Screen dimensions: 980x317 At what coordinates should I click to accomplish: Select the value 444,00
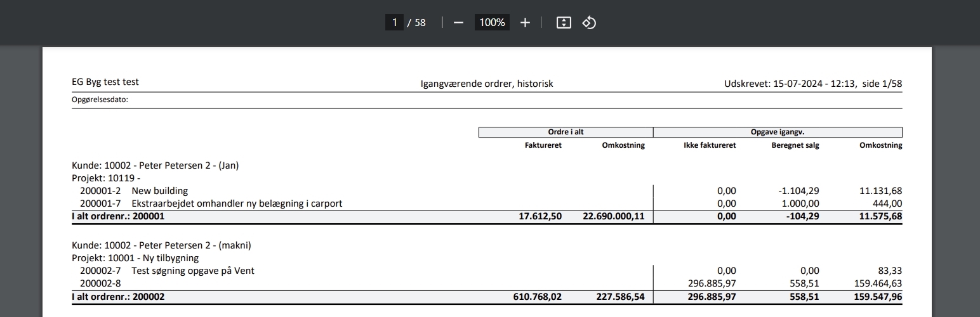click(x=889, y=204)
